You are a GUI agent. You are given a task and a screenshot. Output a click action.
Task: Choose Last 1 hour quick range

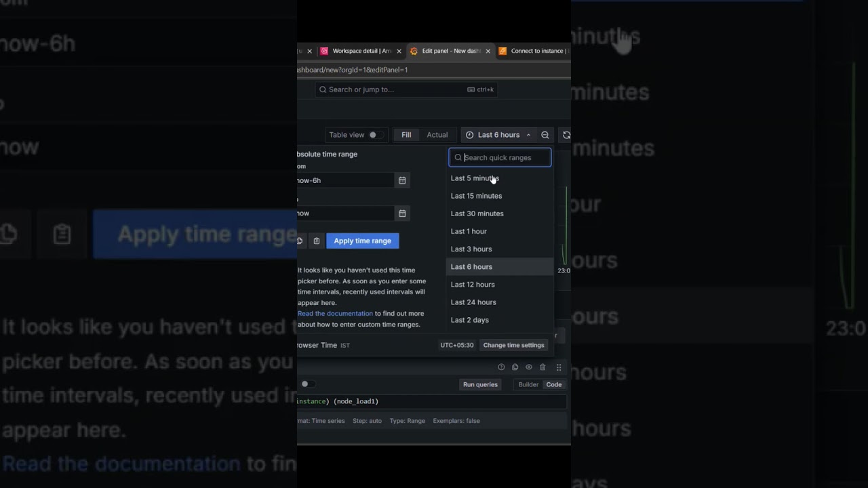pyautogui.click(x=500, y=231)
